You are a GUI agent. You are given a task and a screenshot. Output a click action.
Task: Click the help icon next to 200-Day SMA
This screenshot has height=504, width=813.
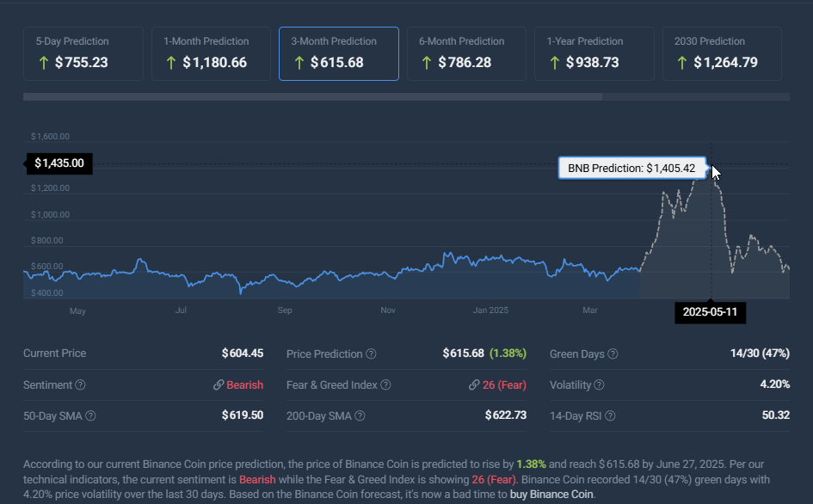point(360,416)
